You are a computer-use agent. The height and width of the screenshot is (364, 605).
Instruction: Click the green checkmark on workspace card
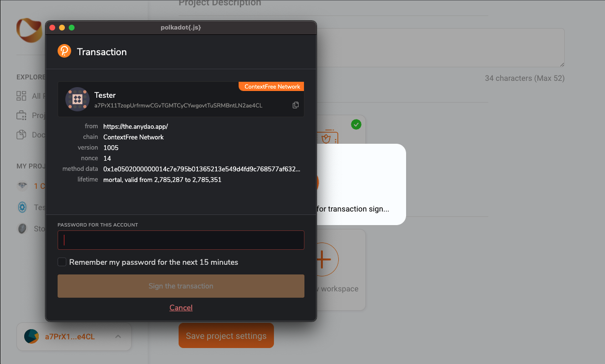coord(356,125)
